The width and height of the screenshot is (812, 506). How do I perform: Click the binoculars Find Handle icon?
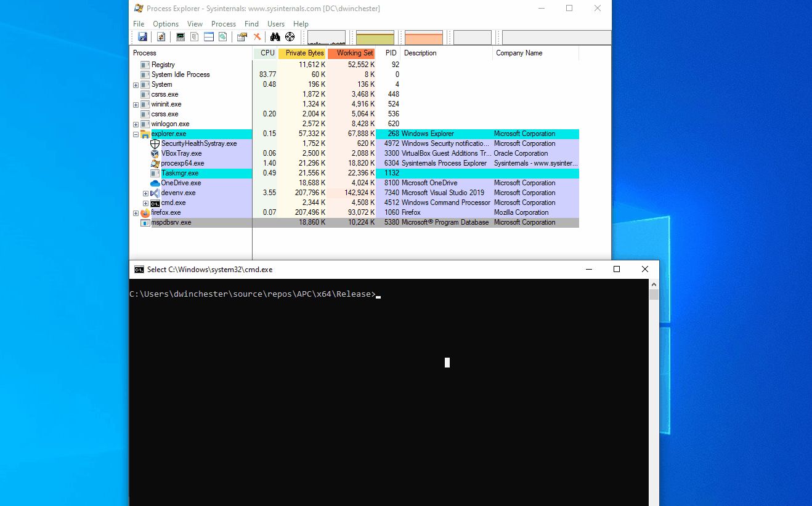(275, 37)
